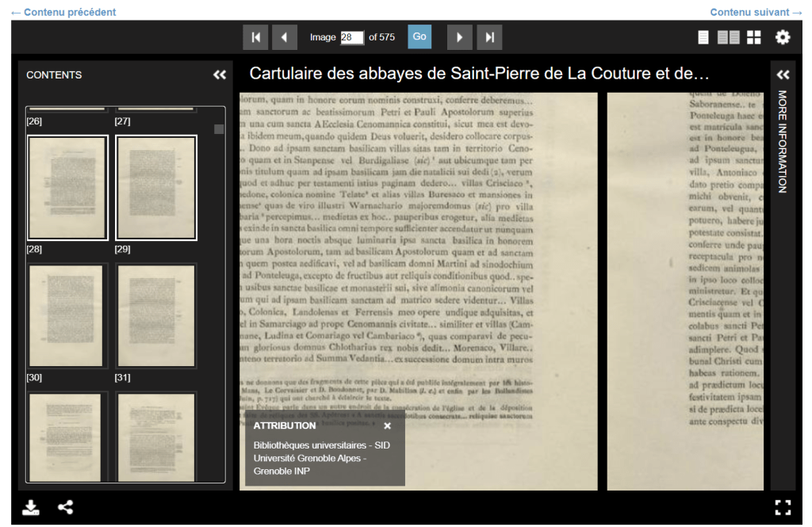Viewport: 812px width, 527px height.
Task: Close the Attribution box
Action: point(388,426)
